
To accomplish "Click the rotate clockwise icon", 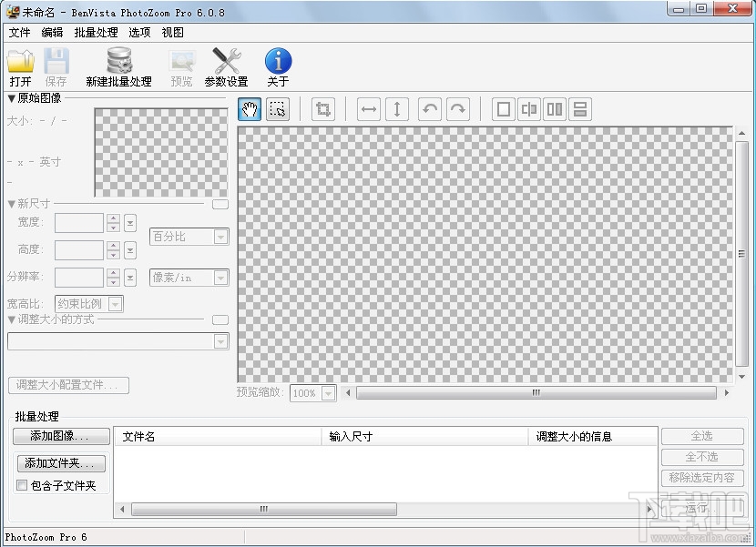I will click(x=458, y=109).
